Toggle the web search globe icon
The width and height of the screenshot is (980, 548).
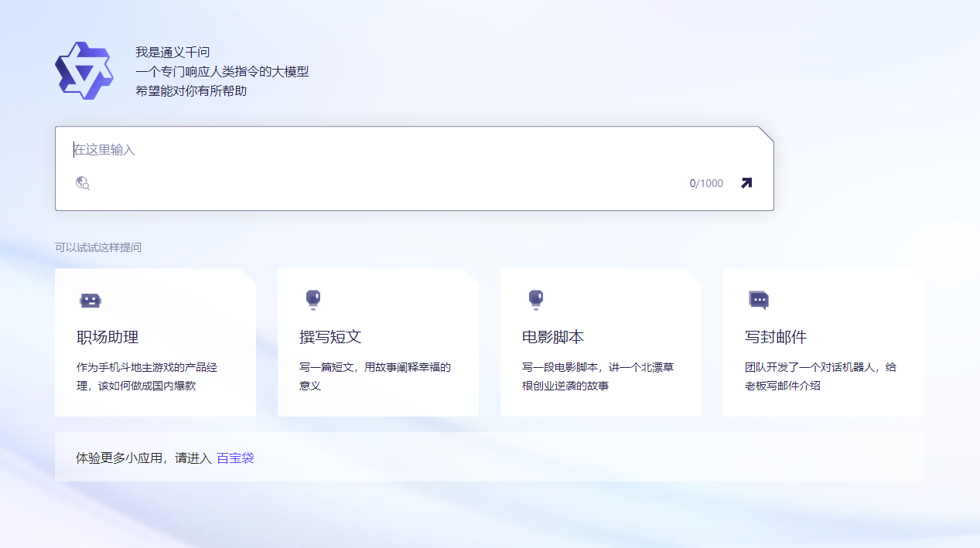coord(83,183)
